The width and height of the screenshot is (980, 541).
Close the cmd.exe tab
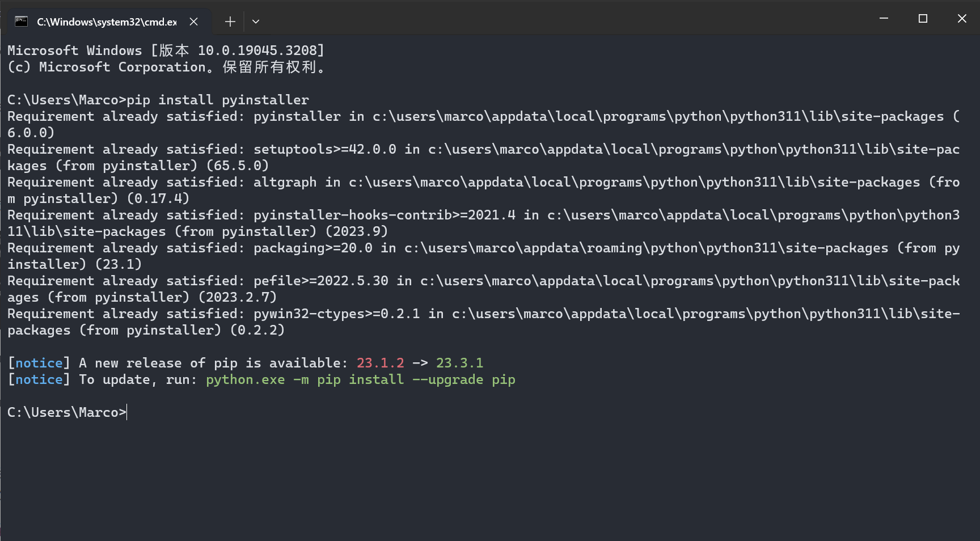(194, 22)
